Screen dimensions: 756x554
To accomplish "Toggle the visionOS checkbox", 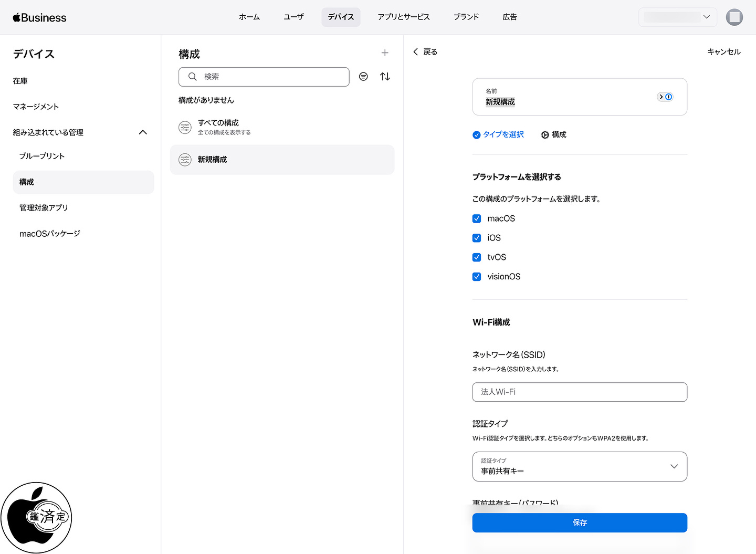I will point(477,277).
